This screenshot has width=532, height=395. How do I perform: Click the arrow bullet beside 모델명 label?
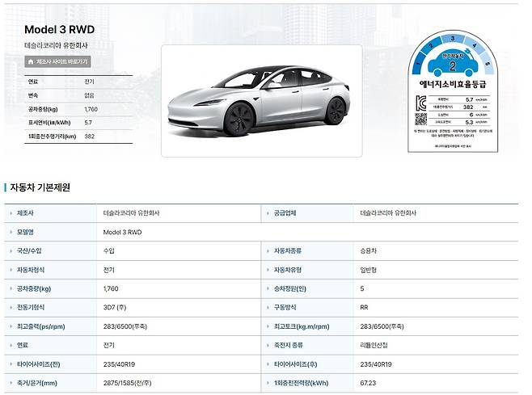coord(11,232)
